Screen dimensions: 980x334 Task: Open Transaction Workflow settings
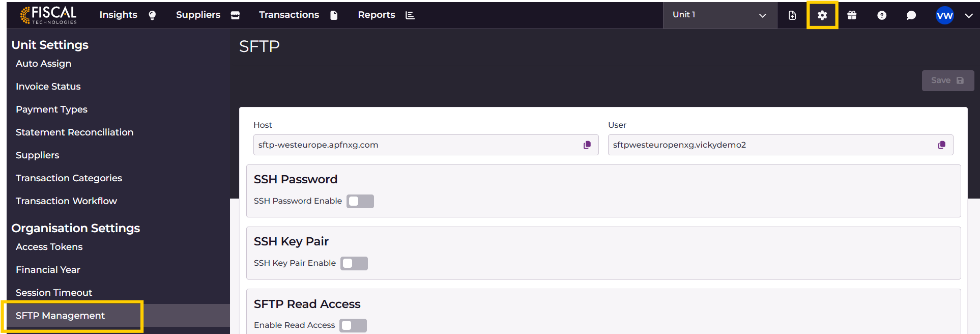(66, 201)
